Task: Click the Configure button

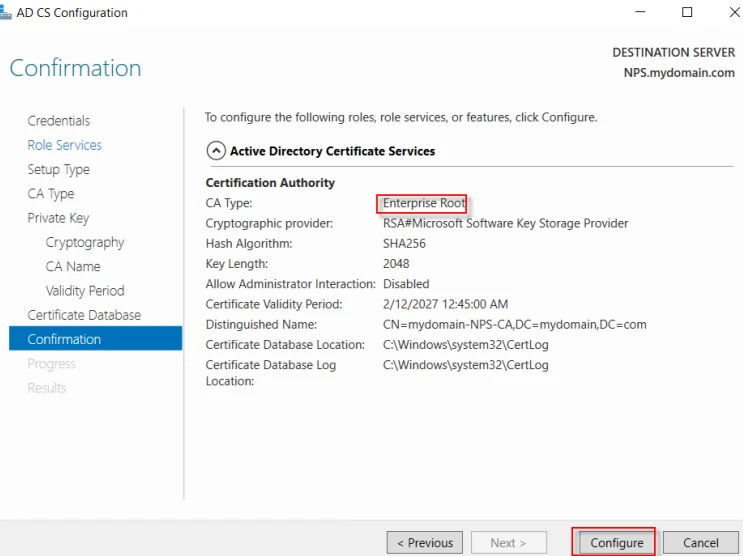Action: [616, 543]
